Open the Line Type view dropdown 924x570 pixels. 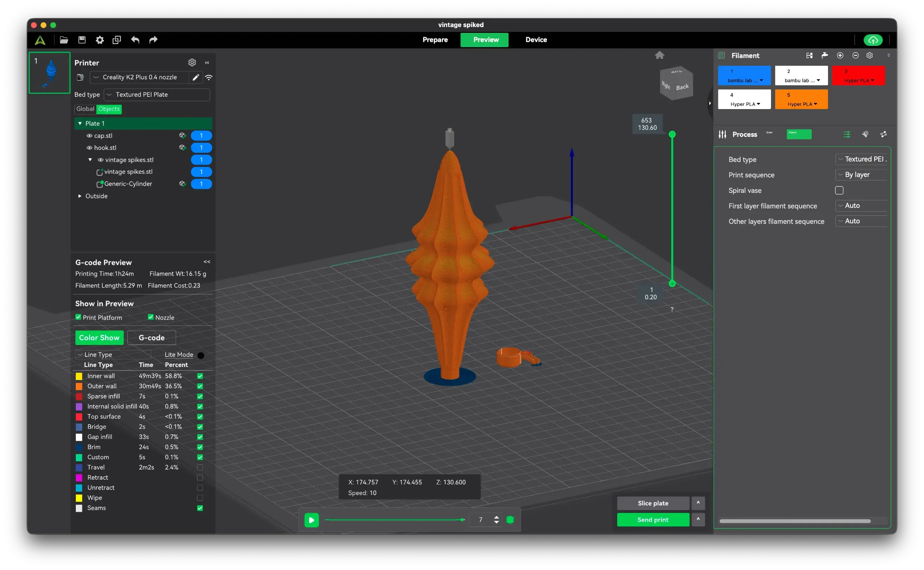[x=113, y=354]
